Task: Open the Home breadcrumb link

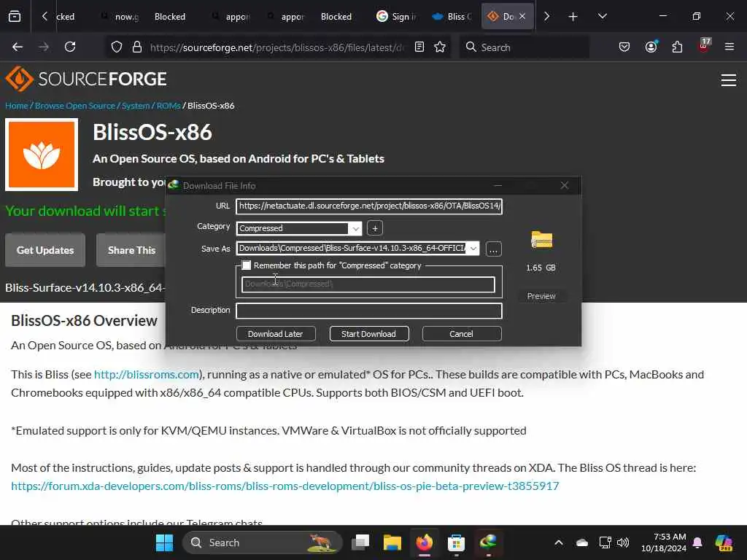Action: click(17, 106)
